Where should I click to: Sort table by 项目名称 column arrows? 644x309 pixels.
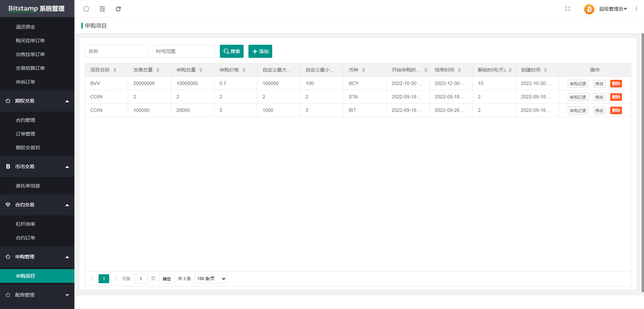point(115,70)
